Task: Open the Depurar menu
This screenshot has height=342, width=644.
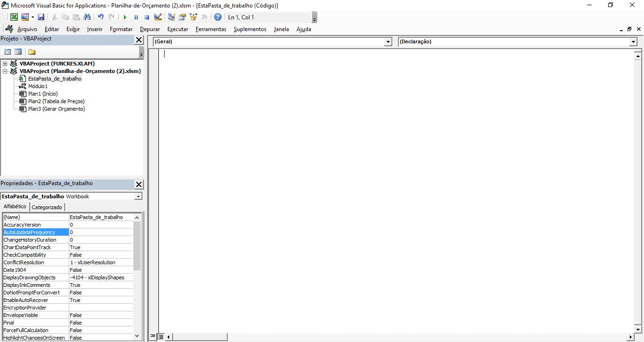Action: point(150,29)
